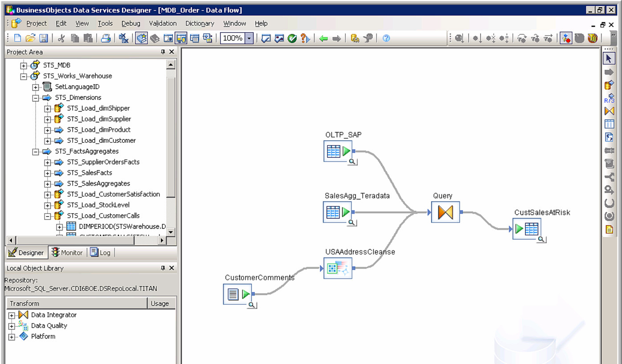Expand Platform in Transform list

coord(12,337)
